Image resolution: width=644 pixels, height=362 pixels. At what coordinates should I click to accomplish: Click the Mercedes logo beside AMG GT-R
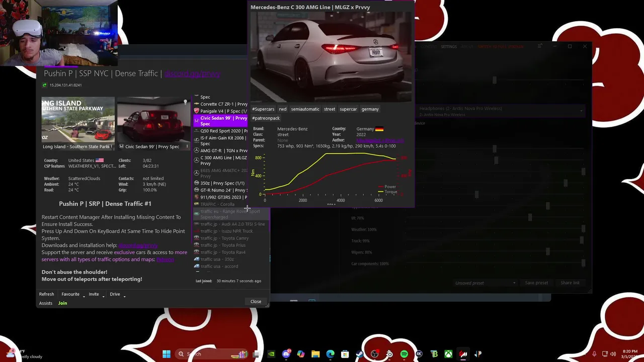click(x=197, y=150)
